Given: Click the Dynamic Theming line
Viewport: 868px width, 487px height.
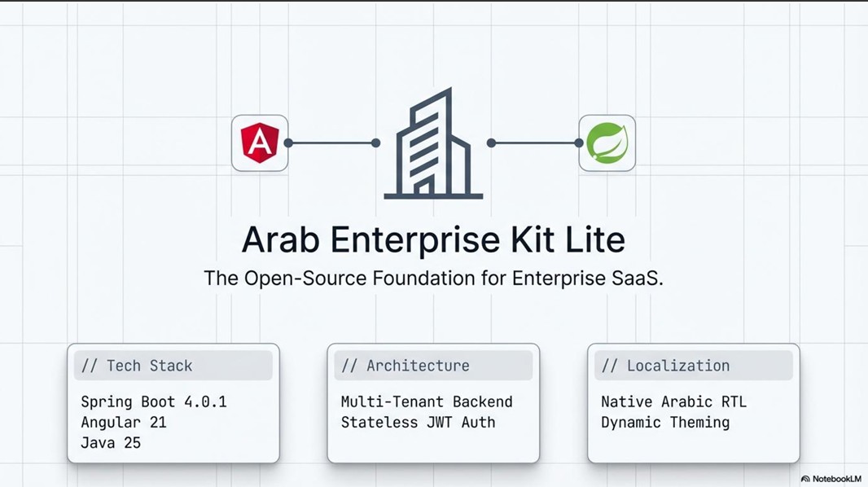Looking at the screenshot, I should 665,423.
